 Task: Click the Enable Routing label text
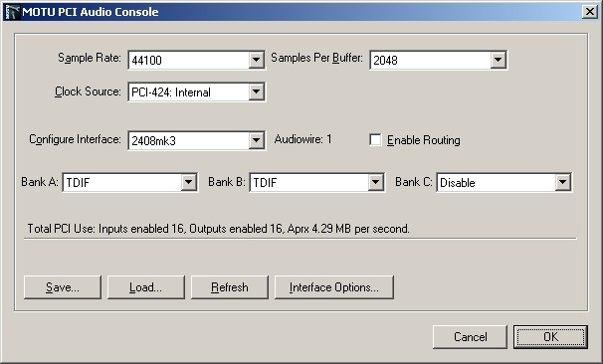pyautogui.click(x=424, y=140)
